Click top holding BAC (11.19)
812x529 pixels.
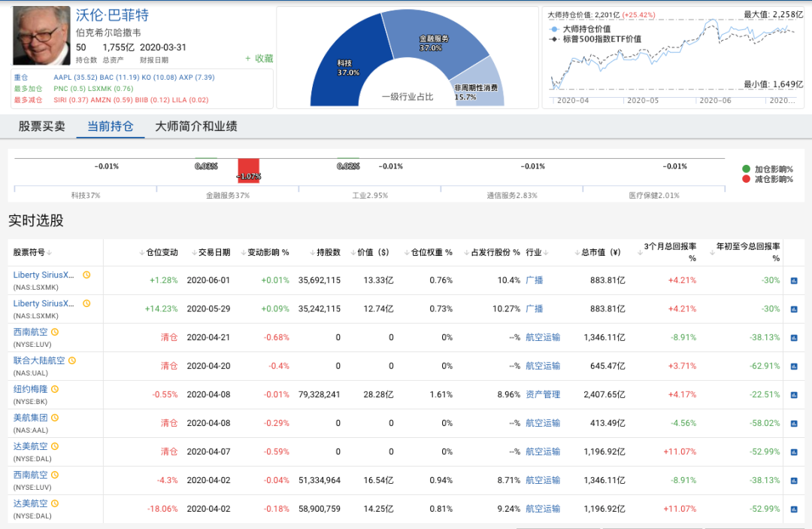point(120,78)
